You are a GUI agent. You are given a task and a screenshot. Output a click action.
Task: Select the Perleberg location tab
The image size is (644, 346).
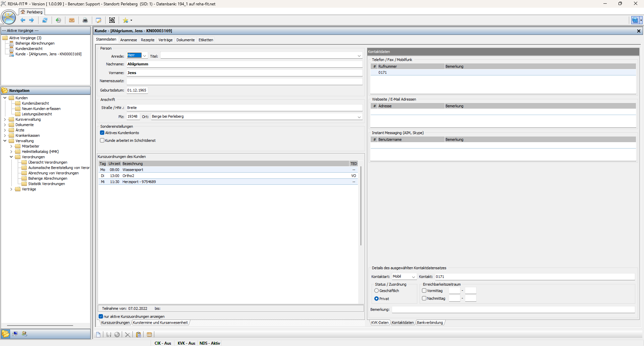[32, 12]
